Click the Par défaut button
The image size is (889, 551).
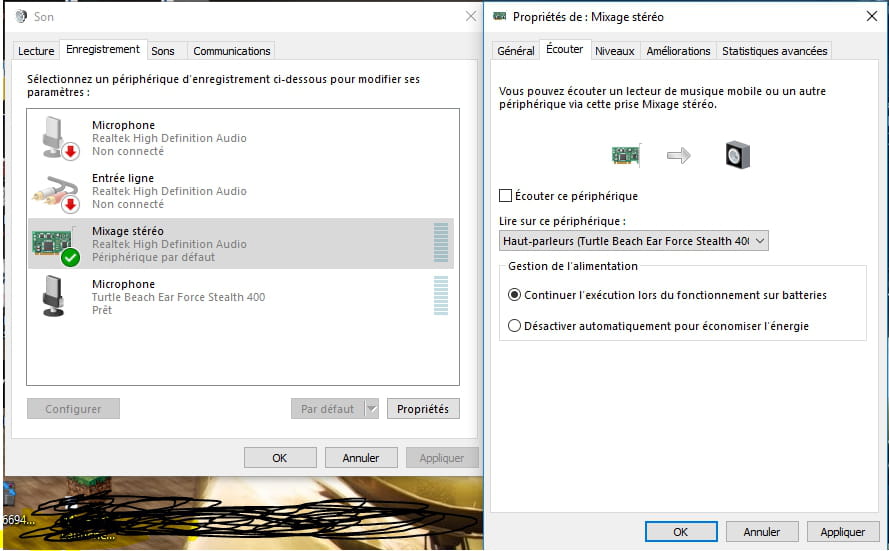coord(328,409)
